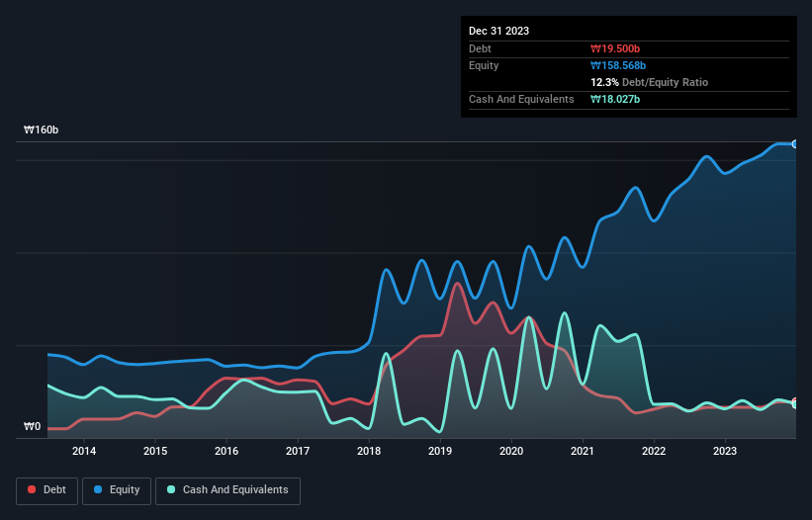Click the 2018 axis label
The width and height of the screenshot is (812, 520).
point(369,451)
